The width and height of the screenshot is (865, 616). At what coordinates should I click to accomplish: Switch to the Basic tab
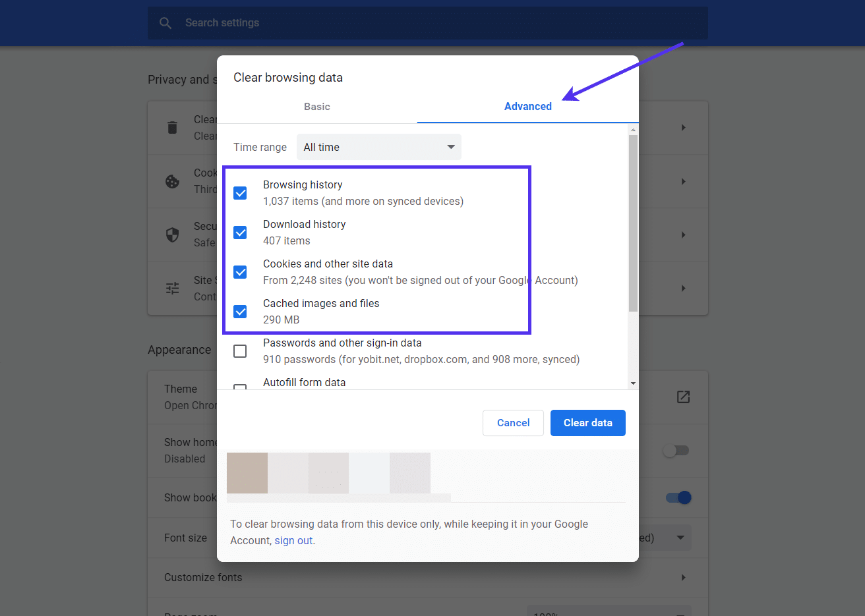tap(317, 106)
